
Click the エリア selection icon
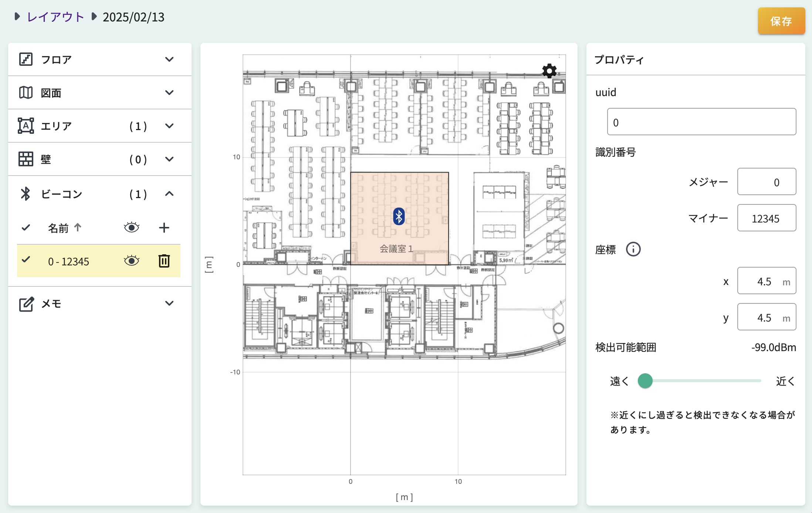tap(26, 126)
